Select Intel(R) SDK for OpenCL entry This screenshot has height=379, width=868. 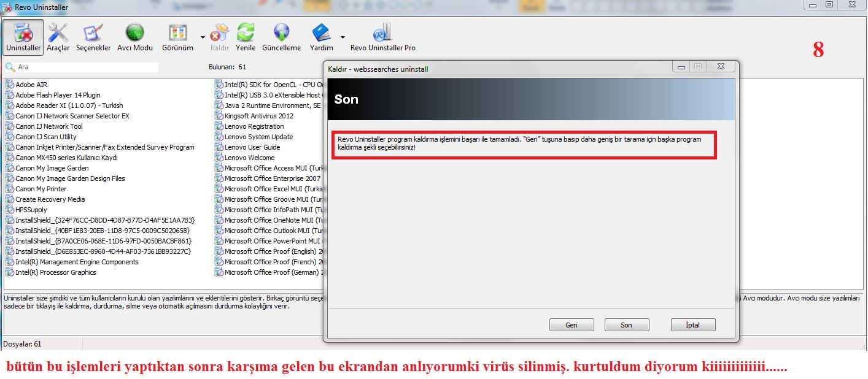click(269, 85)
